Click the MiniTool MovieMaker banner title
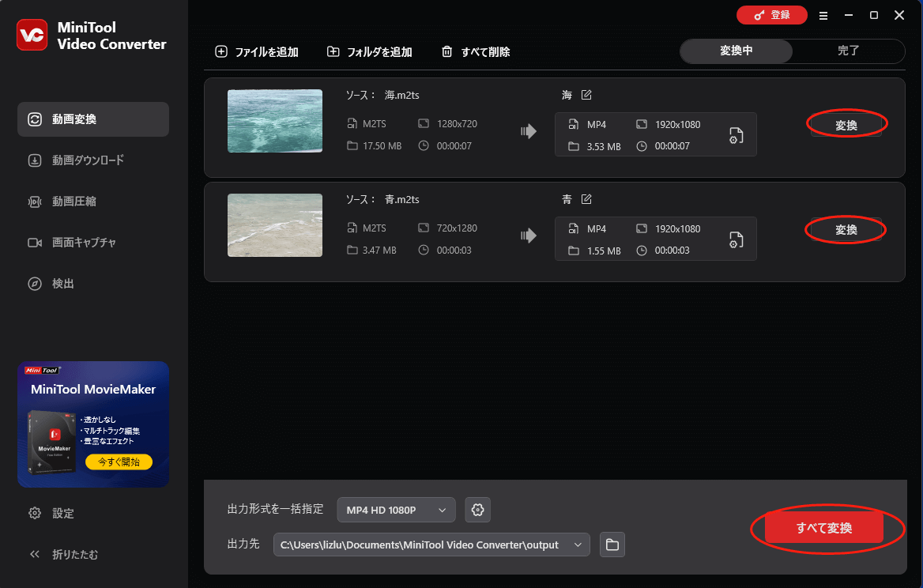The image size is (923, 588). tap(93, 389)
